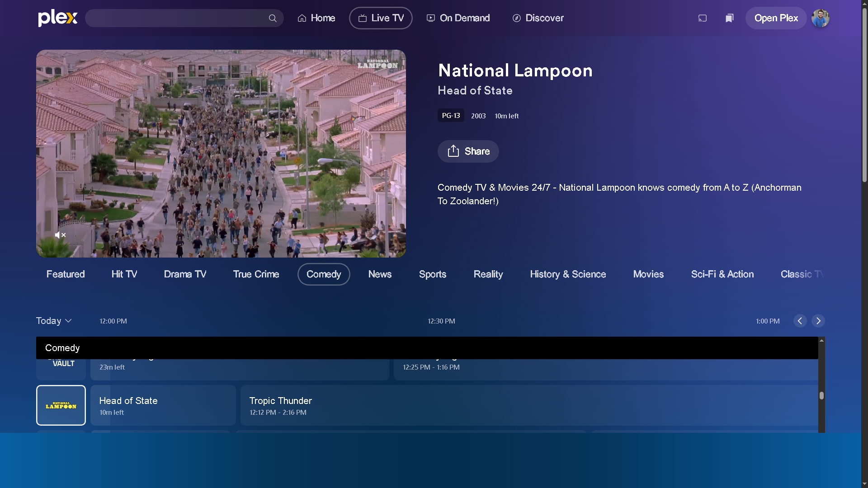Screen dimensions: 868x488
Task: Click the National Lampoon channel title
Action: click(515, 70)
